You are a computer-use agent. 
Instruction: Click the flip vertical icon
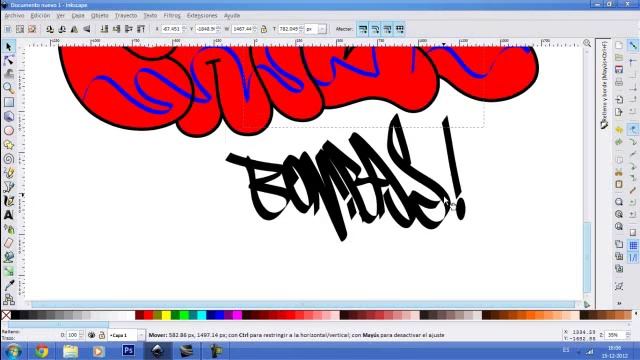[87, 29]
